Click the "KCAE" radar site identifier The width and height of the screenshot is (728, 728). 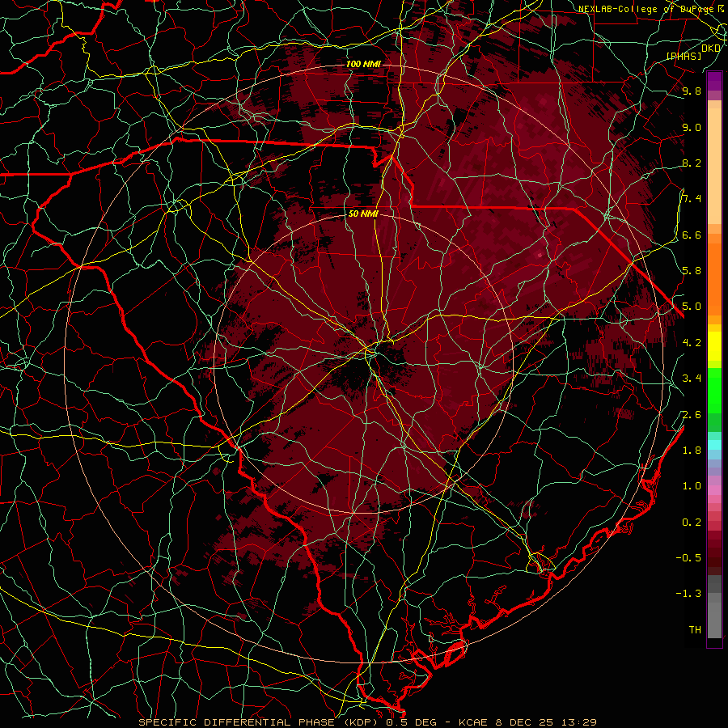(472, 722)
